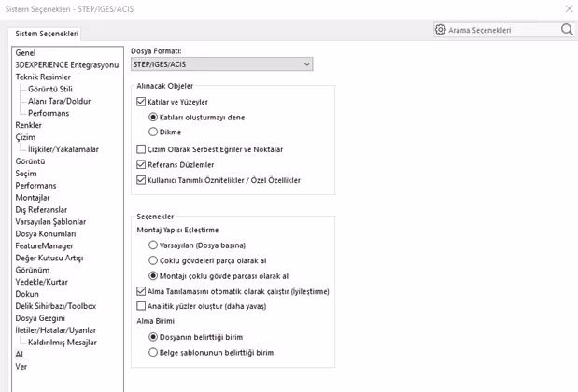
Task: Select Montajı çoklu gövde parçası olarak al
Action: pyautogui.click(x=153, y=276)
